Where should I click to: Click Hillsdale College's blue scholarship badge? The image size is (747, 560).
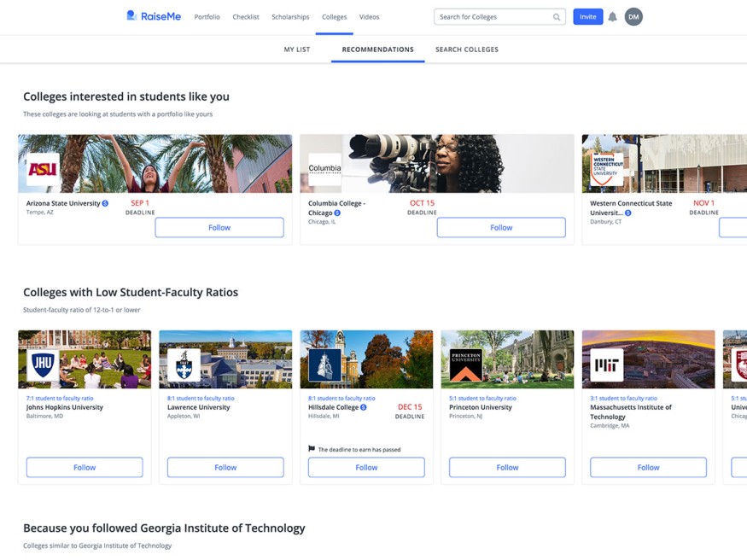pyautogui.click(x=364, y=407)
